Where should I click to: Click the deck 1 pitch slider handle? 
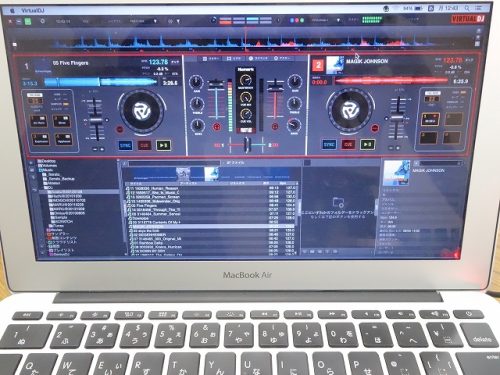coord(95,121)
